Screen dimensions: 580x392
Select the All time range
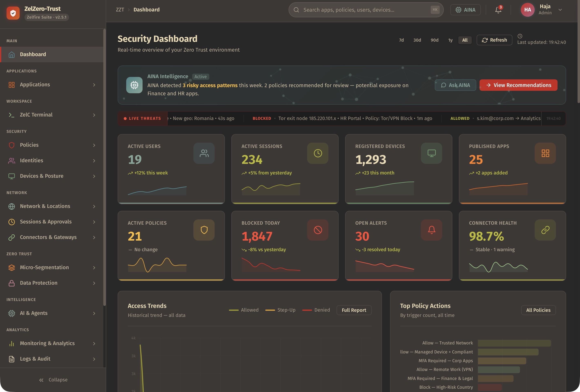click(x=465, y=40)
